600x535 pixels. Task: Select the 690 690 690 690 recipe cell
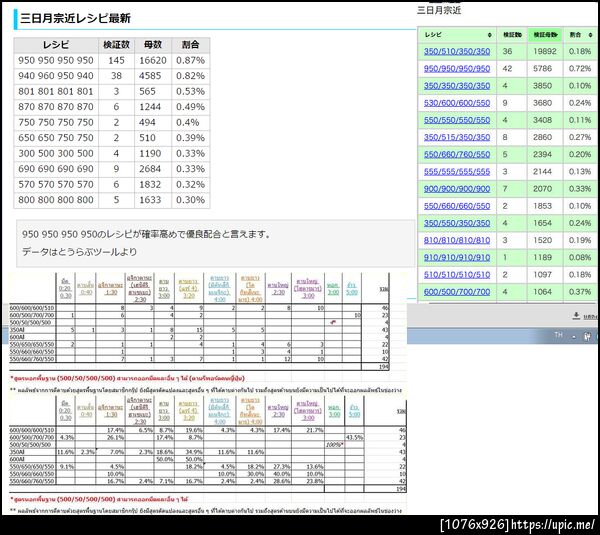pos(56,169)
